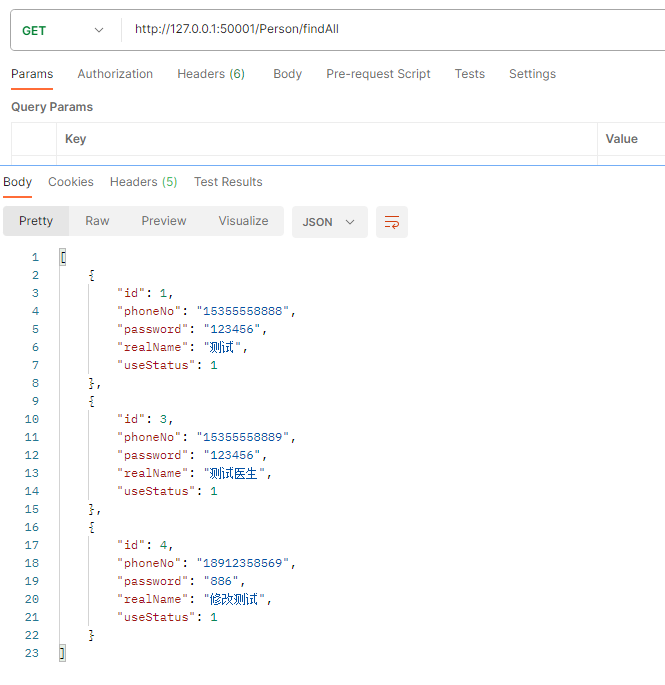Click the request URL field

(393, 29)
